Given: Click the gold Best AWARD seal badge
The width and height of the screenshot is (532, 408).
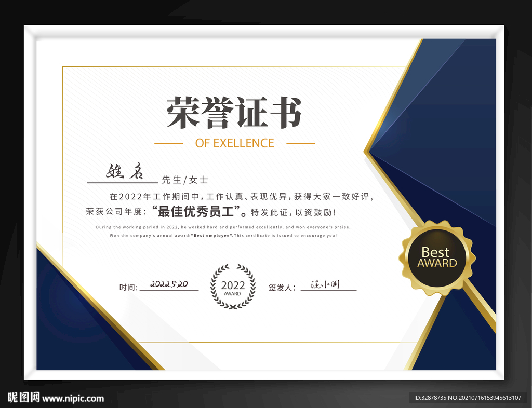Looking at the screenshot, I should point(437,258).
